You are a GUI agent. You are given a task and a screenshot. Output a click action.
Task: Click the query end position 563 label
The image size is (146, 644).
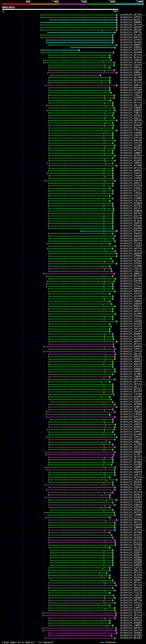pos(115,11)
